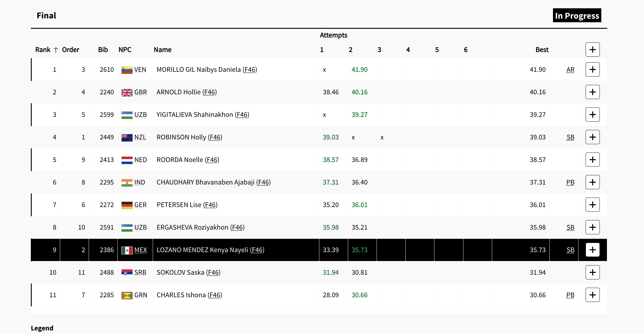The height and width of the screenshot is (334, 644).
Task: Sort table by Rank column arrow
Action: point(55,50)
